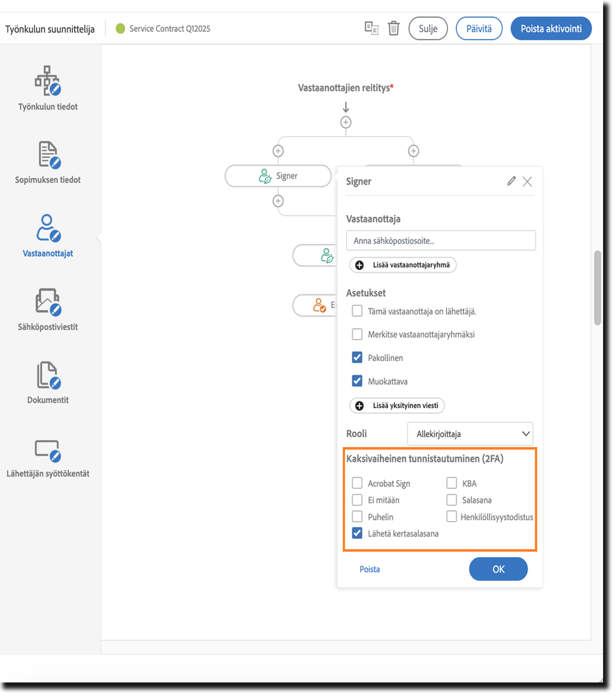Click the vertical scrollbar on the right
616x697 pixels.
point(597,288)
